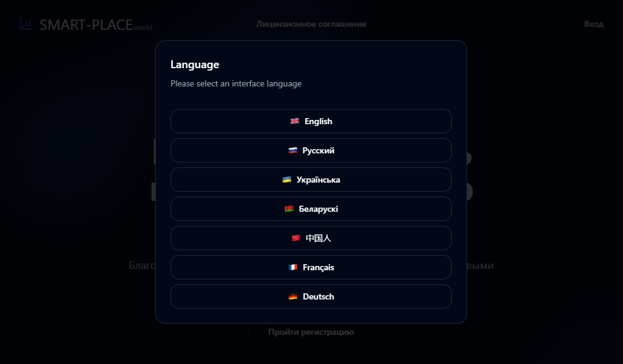This screenshot has height=364, width=623.
Task: Select the Беларускі language option
Action: pyautogui.click(x=311, y=209)
